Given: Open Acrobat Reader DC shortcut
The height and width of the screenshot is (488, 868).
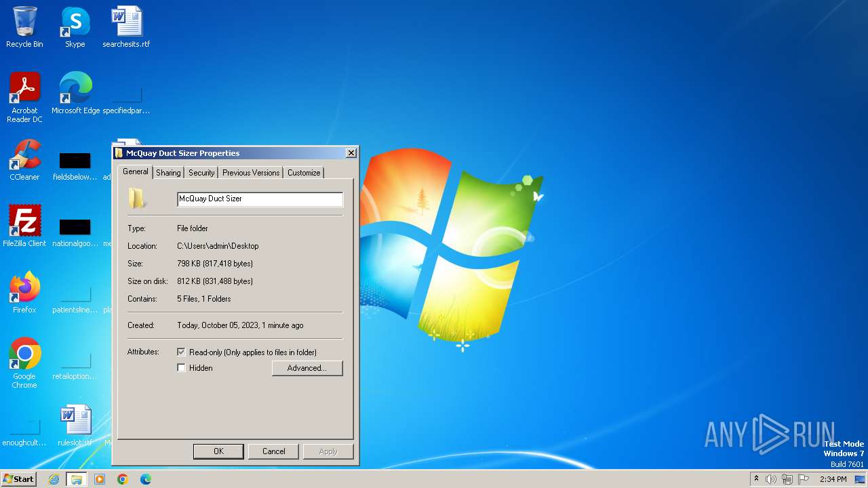Looking at the screenshot, I should [x=24, y=97].
